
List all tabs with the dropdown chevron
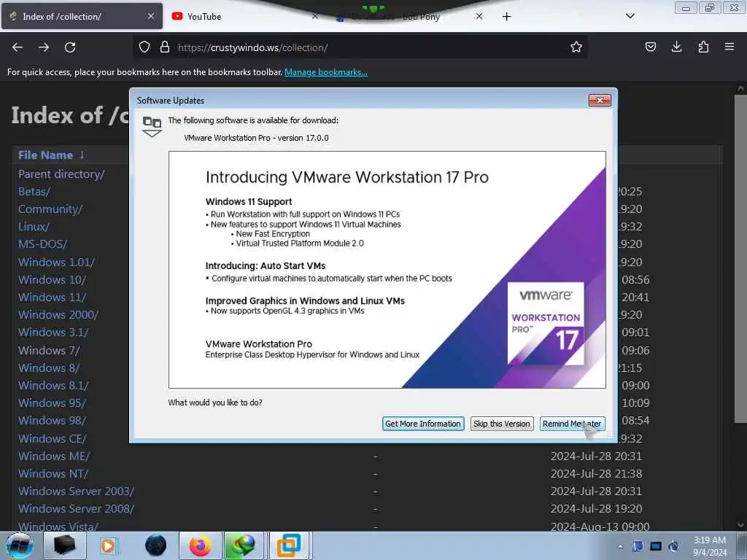coord(630,16)
